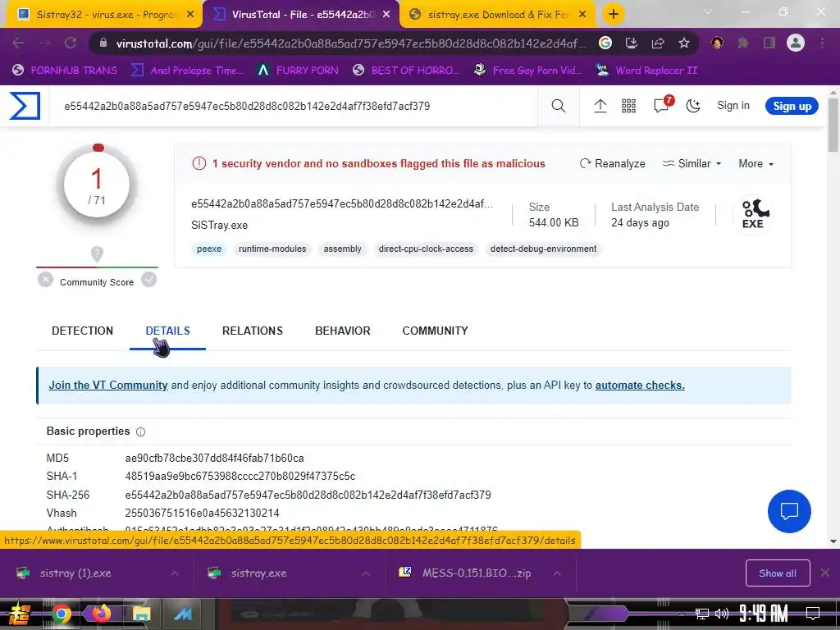Click the share page icon
This screenshot has height=630, width=840.
(658, 43)
